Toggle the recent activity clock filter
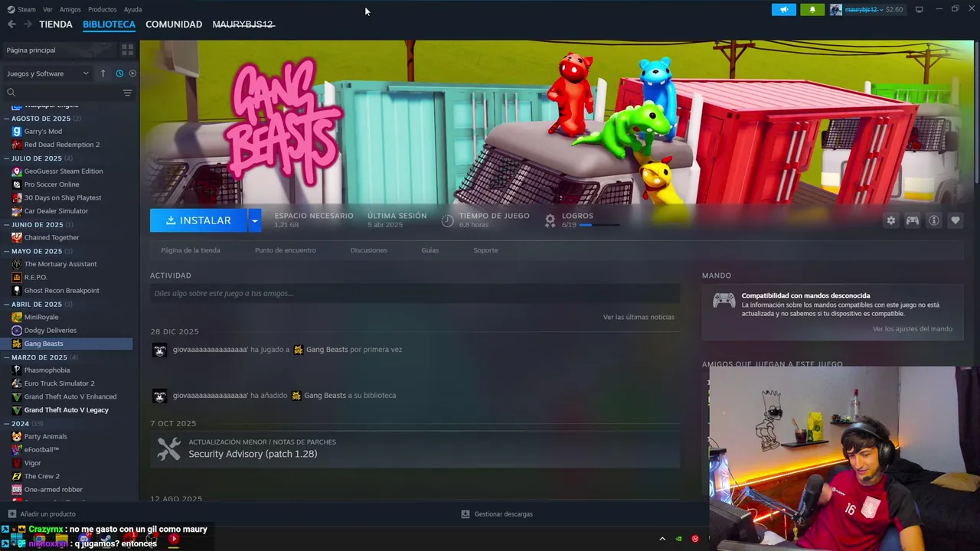The width and height of the screenshot is (980, 551). [x=119, y=73]
